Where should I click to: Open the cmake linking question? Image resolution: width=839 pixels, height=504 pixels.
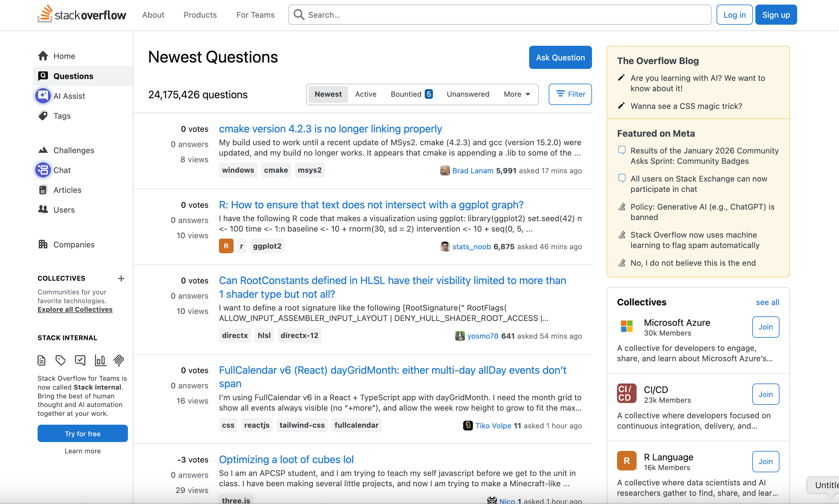tap(330, 129)
